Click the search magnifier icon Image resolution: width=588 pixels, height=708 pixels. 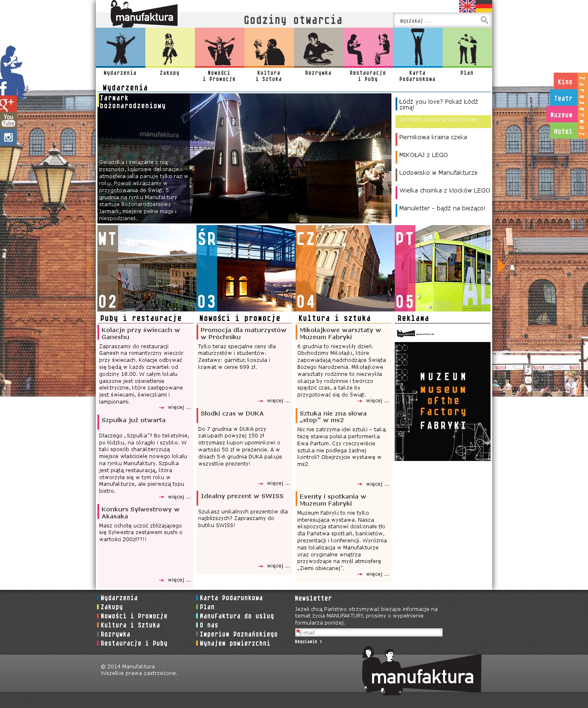484,20
